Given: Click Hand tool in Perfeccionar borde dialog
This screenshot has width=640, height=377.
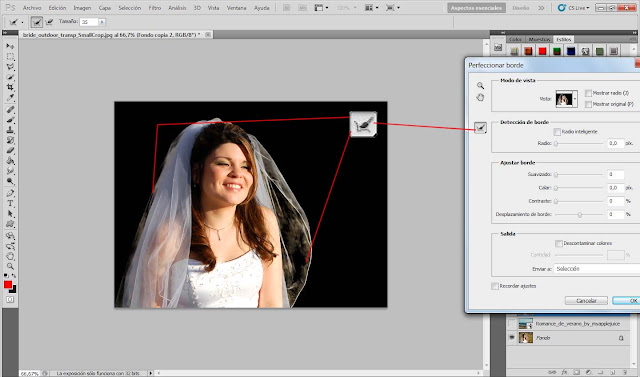Looking at the screenshot, I should click(x=480, y=98).
